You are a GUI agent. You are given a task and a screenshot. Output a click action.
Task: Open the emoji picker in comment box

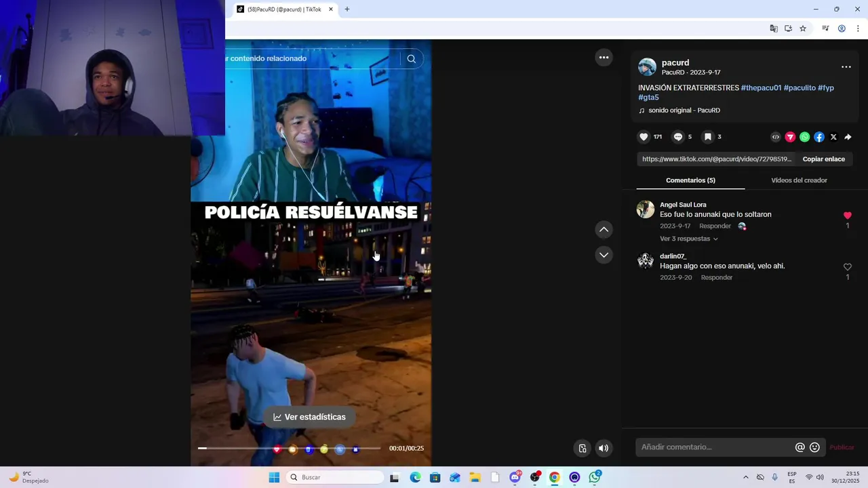tap(814, 447)
